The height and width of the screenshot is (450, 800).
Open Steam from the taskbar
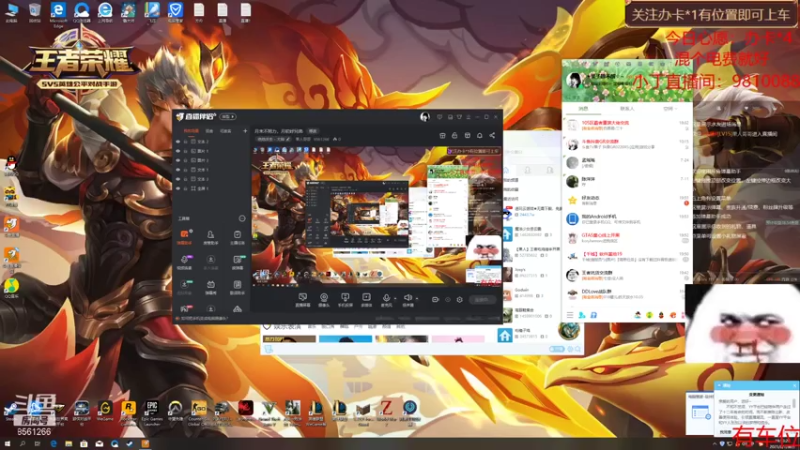point(130,444)
